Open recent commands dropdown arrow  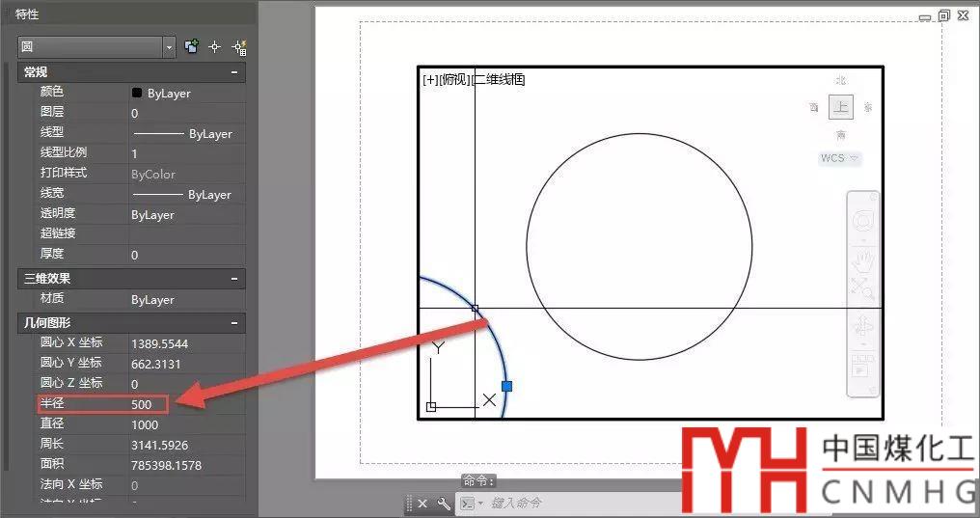(480, 504)
